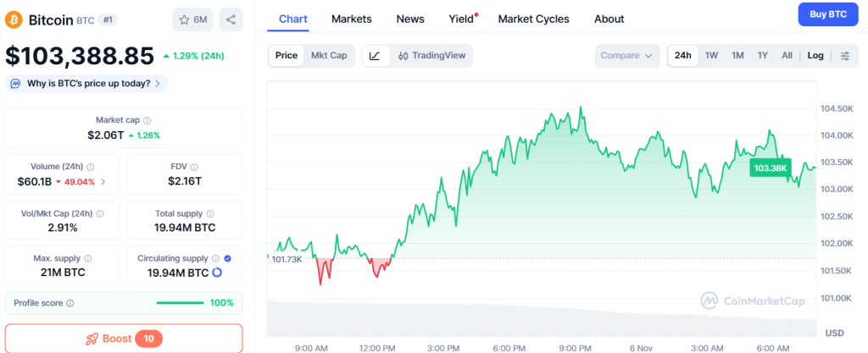
Task: Click the share icon beside Bitcoin title
Action: coord(231,19)
